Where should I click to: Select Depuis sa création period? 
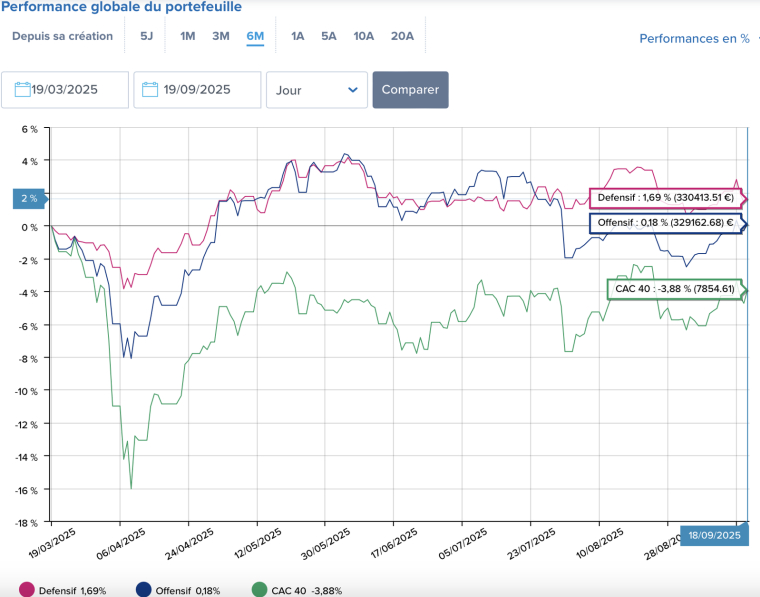[62, 36]
